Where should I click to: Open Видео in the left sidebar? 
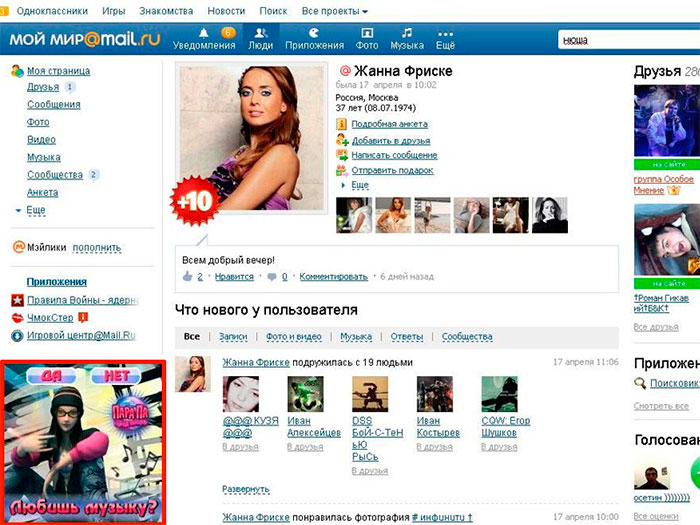click(x=41, y=140)
